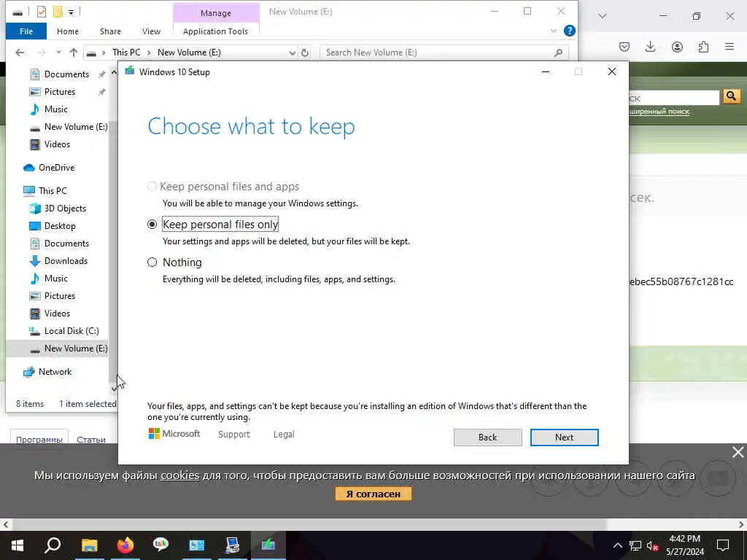Open the File tab in File Explorer

coord(26,31)
